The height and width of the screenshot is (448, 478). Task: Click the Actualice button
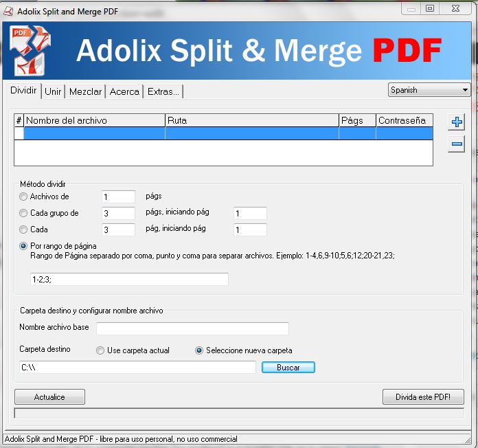coord(49,396)
